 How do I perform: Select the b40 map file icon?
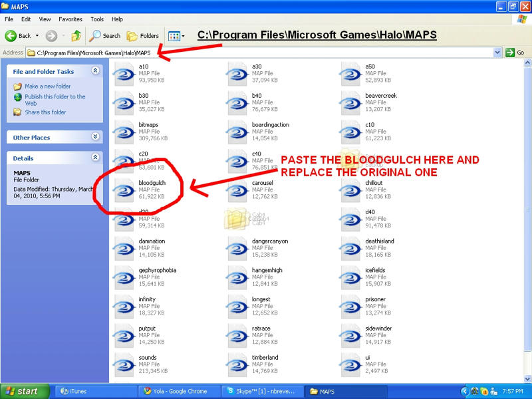click(238, 103)
